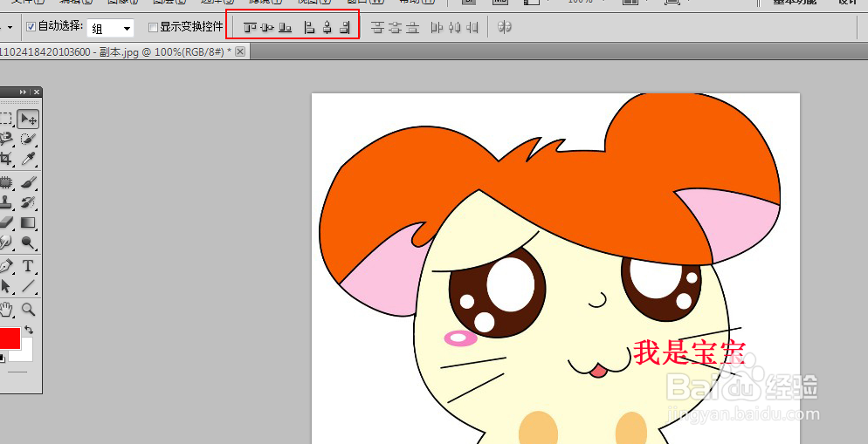This screenshot has height=444, width=868.
Task: Select the Pen tool
Action: [x=6, y=266]
